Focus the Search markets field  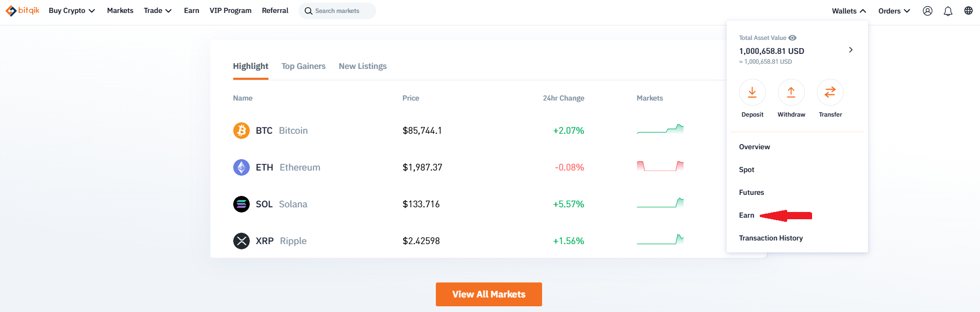(x=337, y=11)
